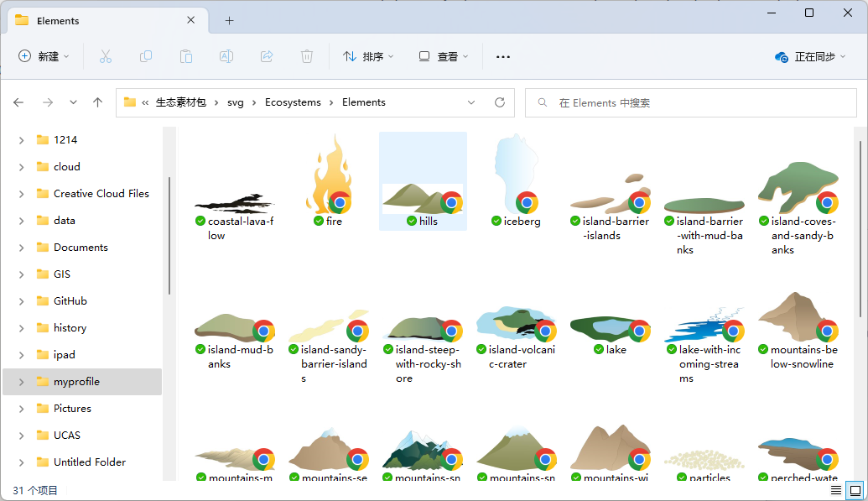This screenshot has width=868, height=501.
Task: Open Documents folder in sidebar
Action: pyautogui.click(x=81, y=248)
